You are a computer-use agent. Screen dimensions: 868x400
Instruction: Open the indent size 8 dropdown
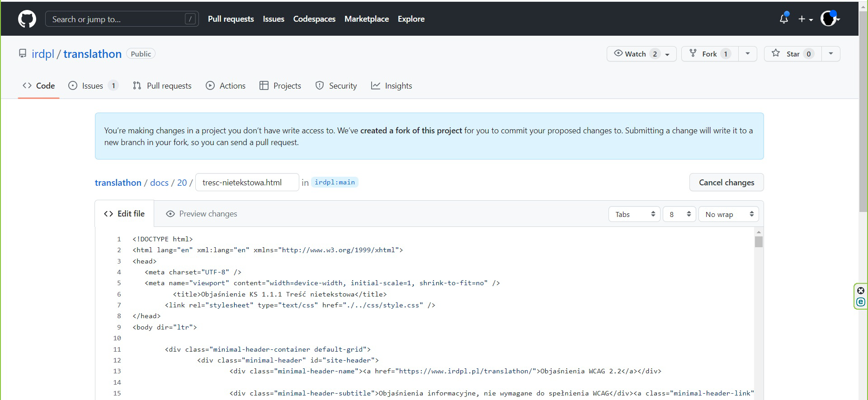tap(679, 214)
